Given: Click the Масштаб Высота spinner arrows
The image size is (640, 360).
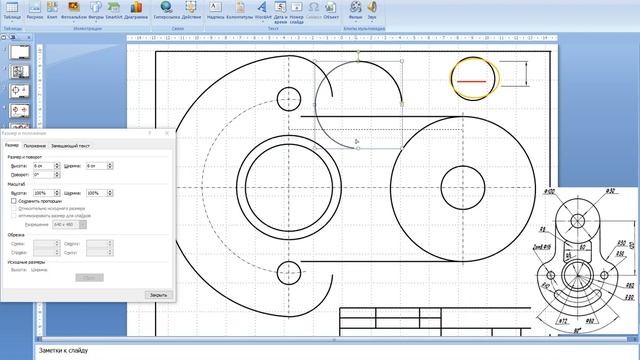Looking at the screenshot, I should click(x=57, y=193).
